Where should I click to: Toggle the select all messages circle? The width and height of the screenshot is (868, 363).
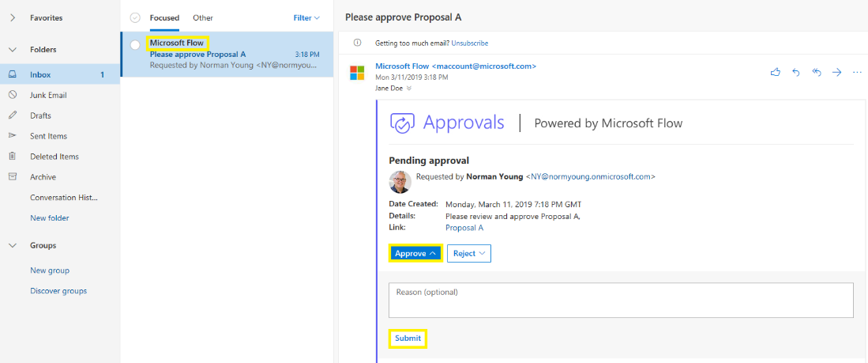point(135,17)
